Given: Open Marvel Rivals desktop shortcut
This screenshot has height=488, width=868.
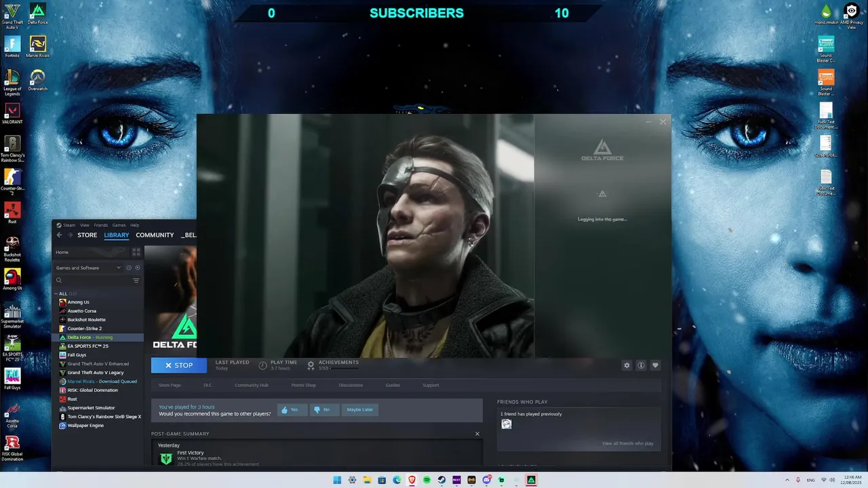Looking at the screenshot, I should [x=38, y=47].
